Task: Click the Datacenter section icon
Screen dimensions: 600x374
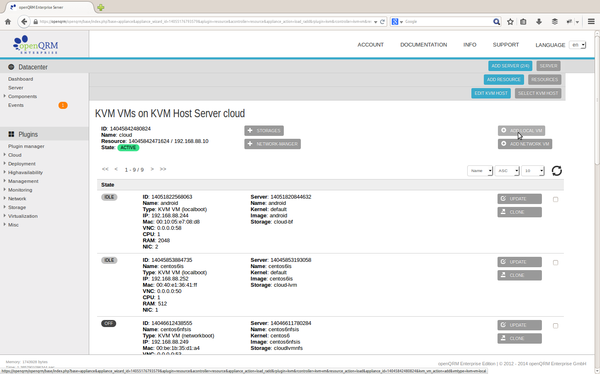Action: point(11,67)
